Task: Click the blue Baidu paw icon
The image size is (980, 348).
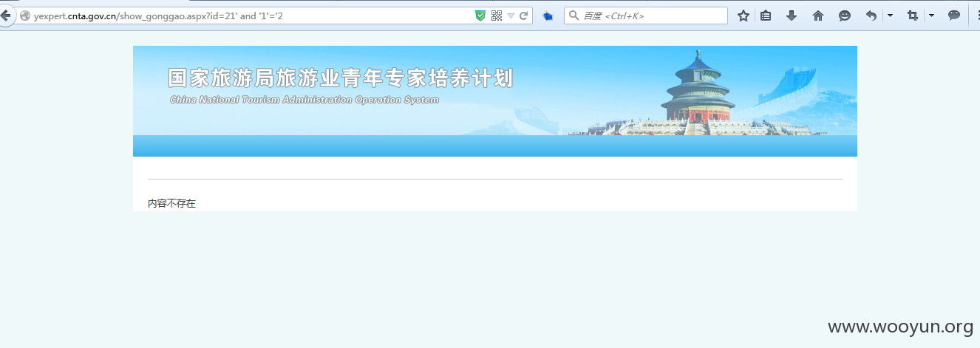Action: [x=548, y=16]
